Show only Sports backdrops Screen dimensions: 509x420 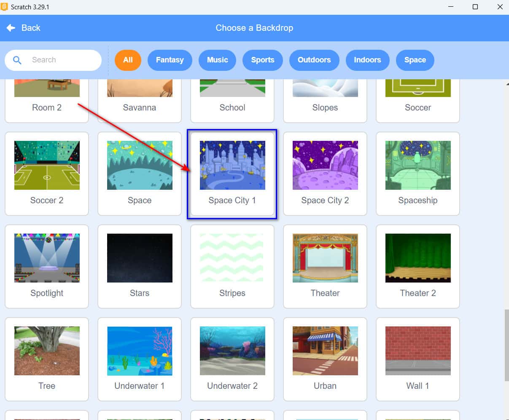coord(262,60)
